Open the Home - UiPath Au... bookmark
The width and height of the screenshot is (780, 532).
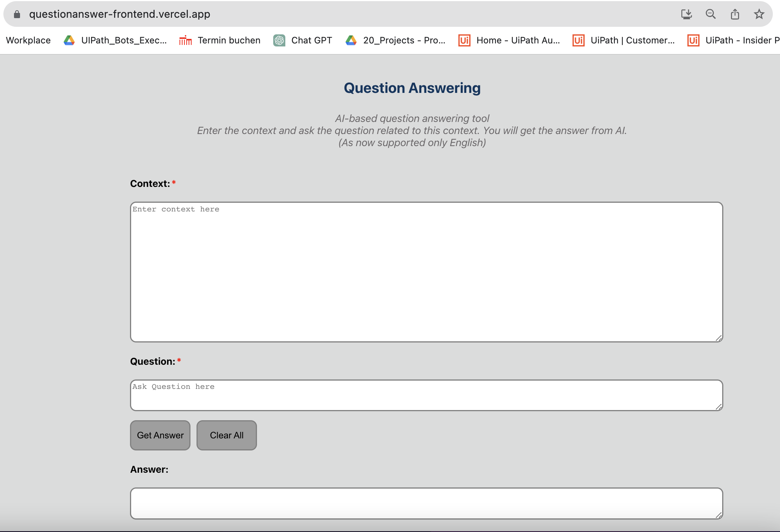click(518, 40)
